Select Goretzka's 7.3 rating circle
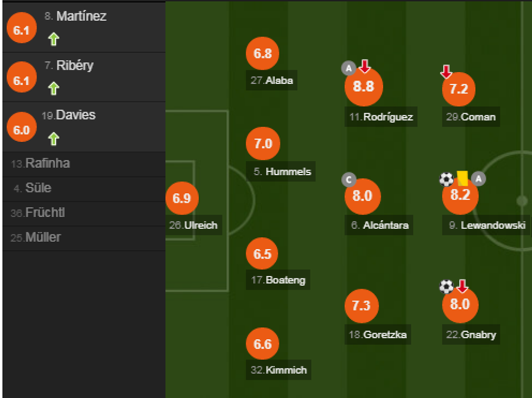532x398 pixels. [x=361, y=306]
